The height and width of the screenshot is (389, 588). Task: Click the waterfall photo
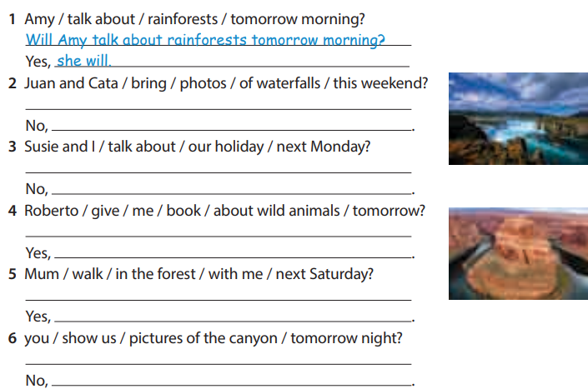tap(517, 117)
